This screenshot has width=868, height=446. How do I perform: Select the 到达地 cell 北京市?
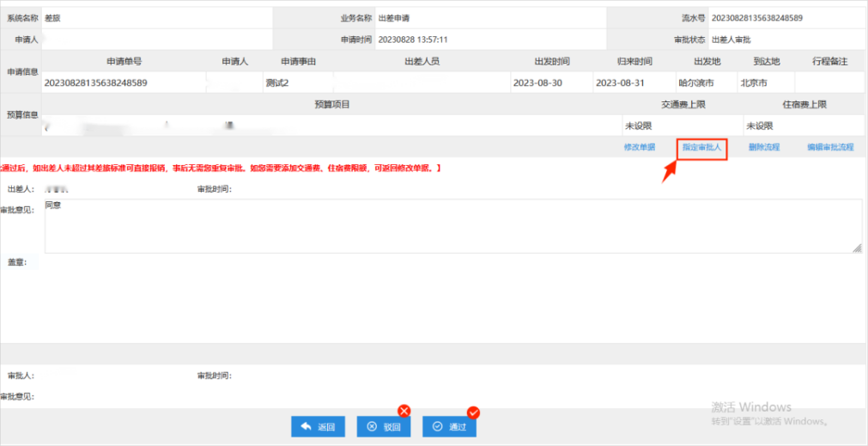tap(756, 83)
